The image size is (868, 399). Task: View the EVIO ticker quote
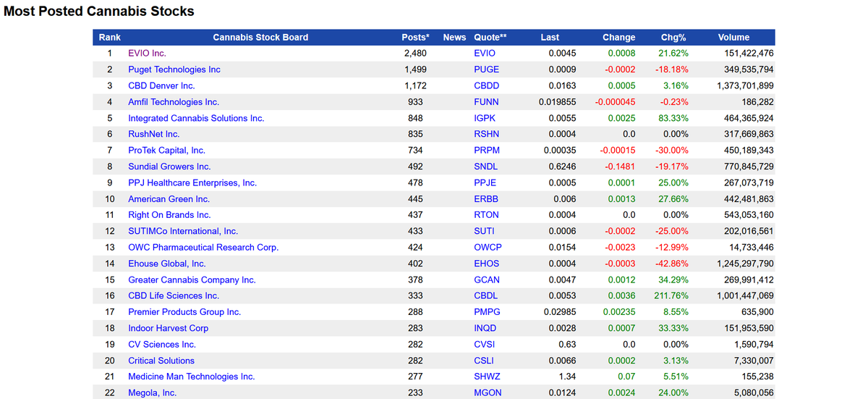(485, 54)
